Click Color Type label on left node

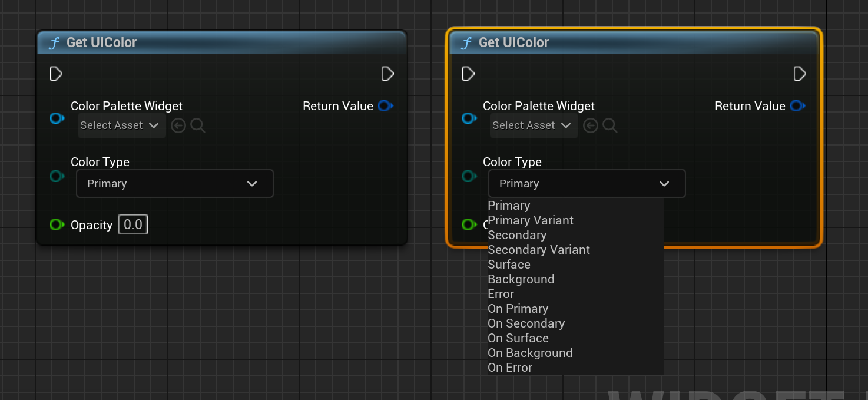(x=100, y=162)
